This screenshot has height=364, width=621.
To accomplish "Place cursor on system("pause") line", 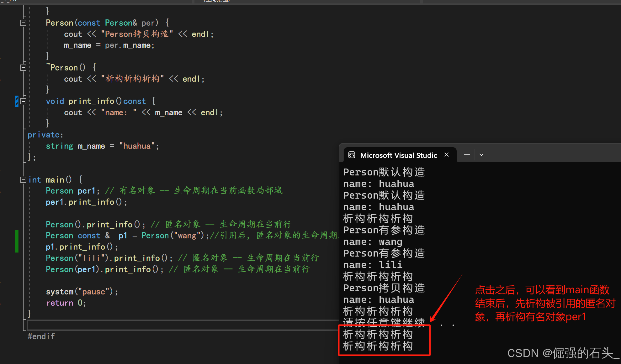I will click(x=82, y=292).
